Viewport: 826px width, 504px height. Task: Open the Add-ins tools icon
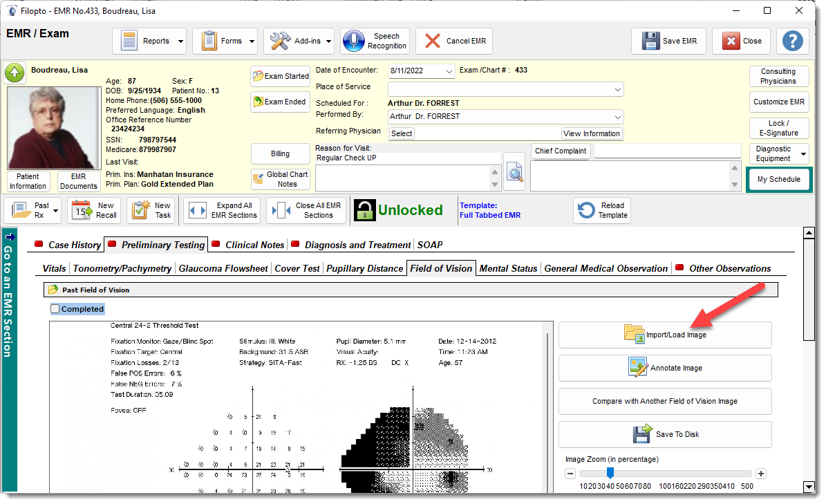[280, 41]
